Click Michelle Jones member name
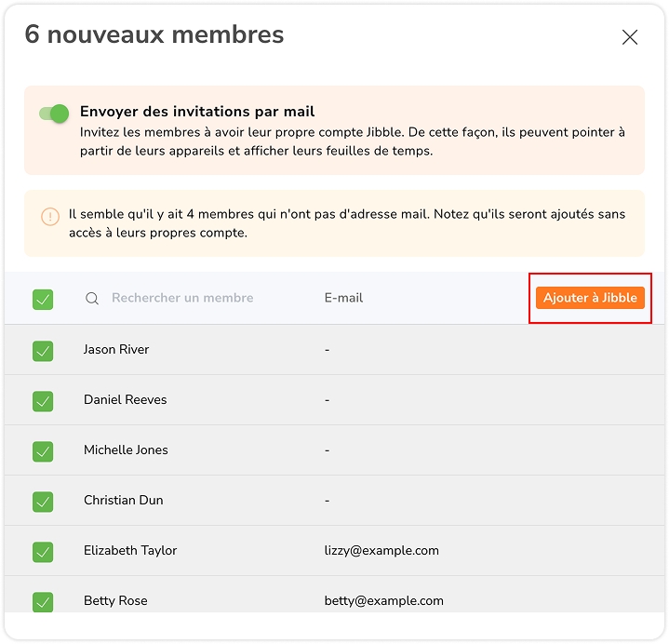This screenshot has height=644, width=669. click(126, 450)
